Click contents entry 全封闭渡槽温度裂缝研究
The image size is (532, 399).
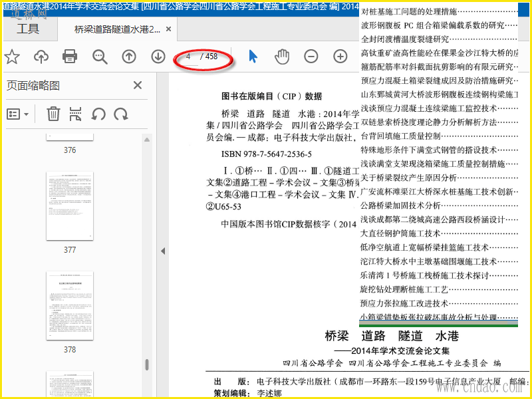(405, 39)
